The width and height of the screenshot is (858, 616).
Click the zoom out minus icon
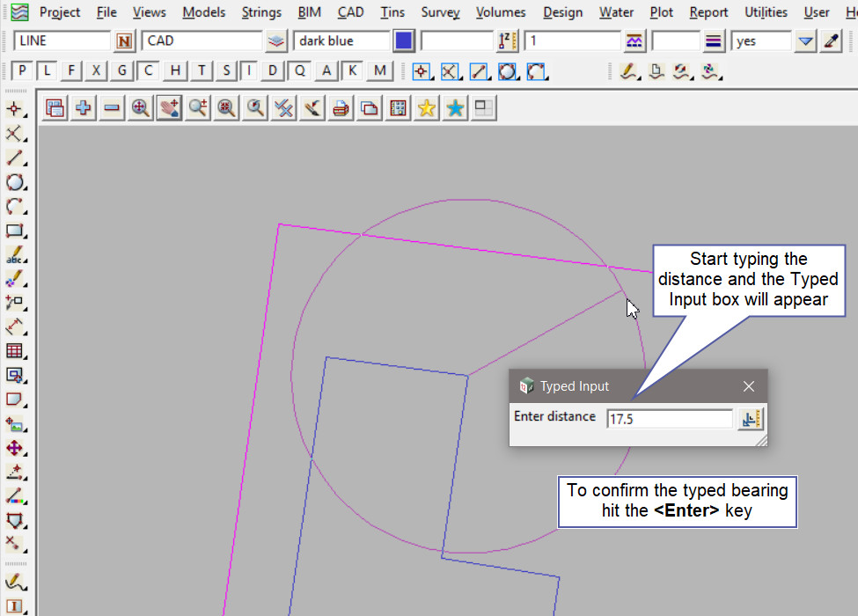point(112,108)
